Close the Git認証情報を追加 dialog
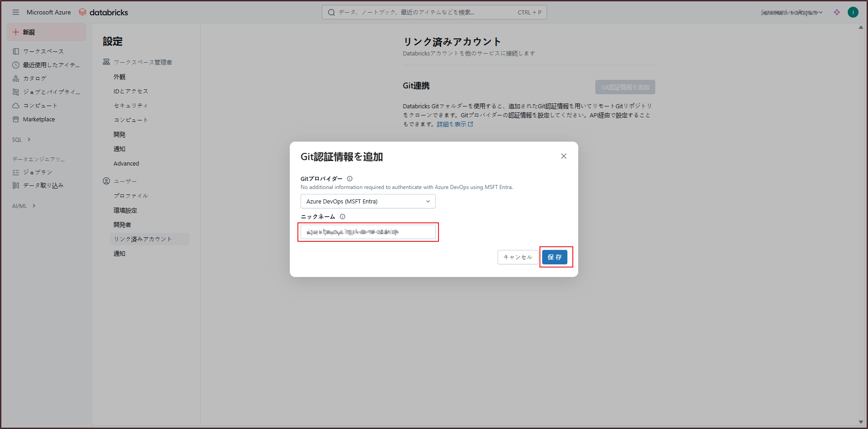The height and width of the screenshot is (429, 868). (564, 156)
